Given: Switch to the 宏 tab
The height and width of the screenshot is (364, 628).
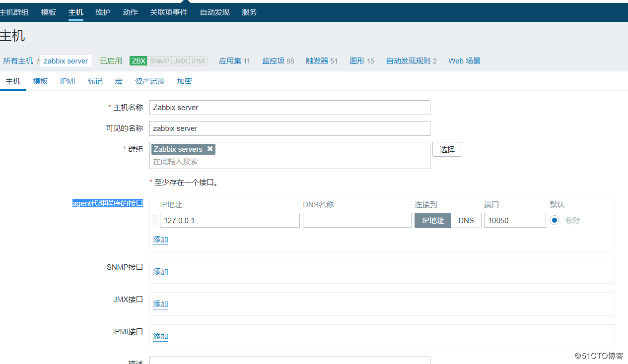Looking at the screenshot, I should 119,81.
